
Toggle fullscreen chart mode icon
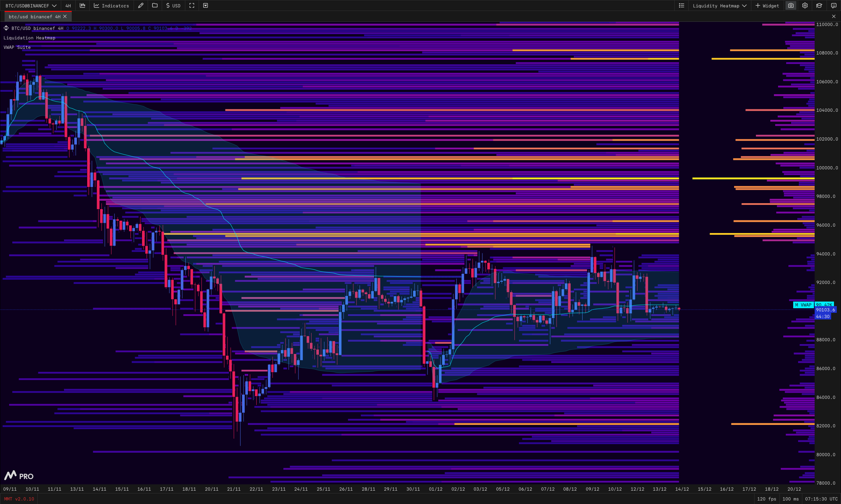(x=192, y=6)
